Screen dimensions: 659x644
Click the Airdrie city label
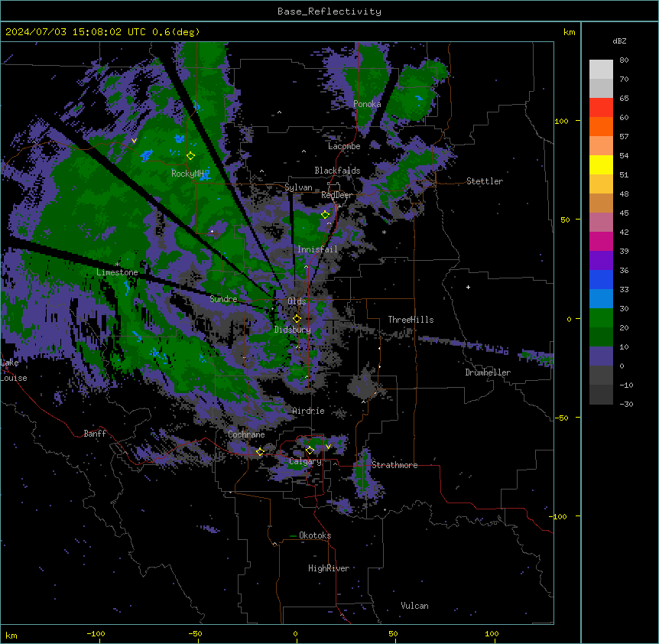pos(309,411)
